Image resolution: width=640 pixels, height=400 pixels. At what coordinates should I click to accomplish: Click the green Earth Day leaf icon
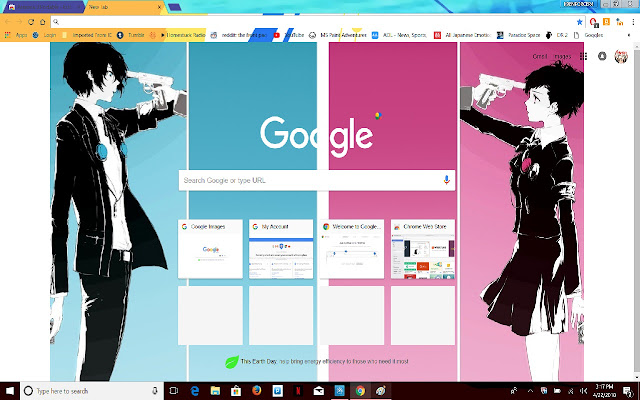pyautogui.click(x=232, y=362)
